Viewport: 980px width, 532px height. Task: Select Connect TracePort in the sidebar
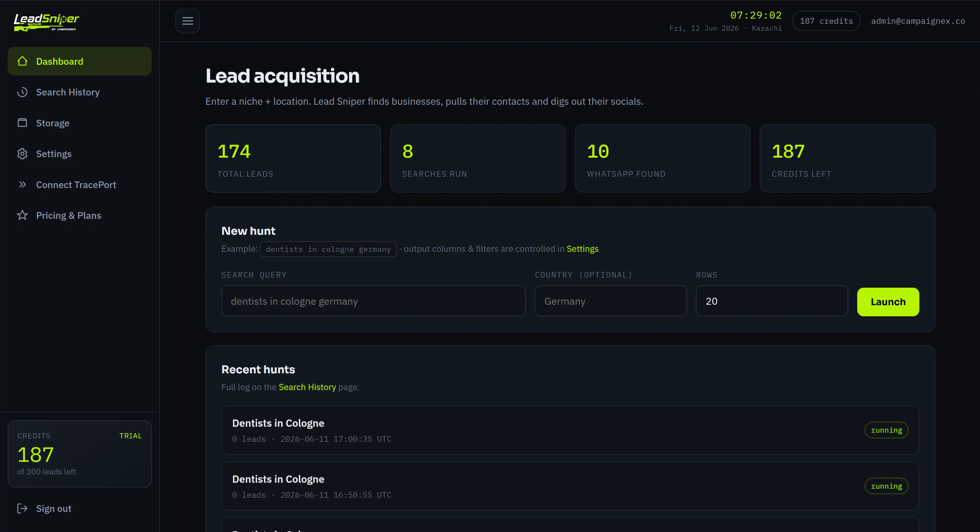point(79,184)
